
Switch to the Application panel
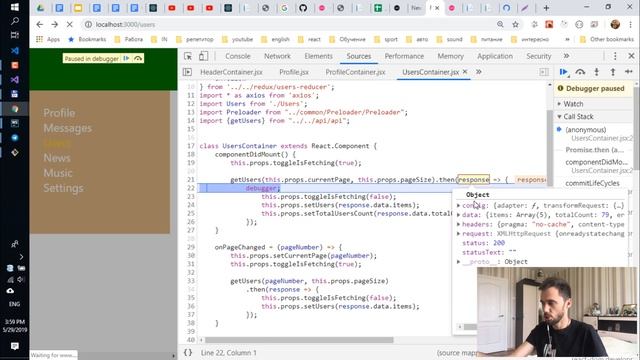pos(495,56)
